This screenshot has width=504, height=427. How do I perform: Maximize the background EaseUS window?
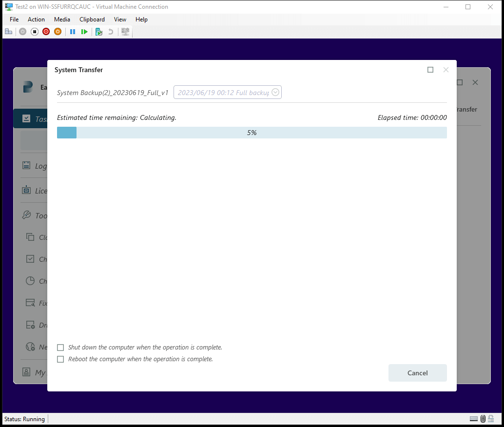[x=460, y=83]
